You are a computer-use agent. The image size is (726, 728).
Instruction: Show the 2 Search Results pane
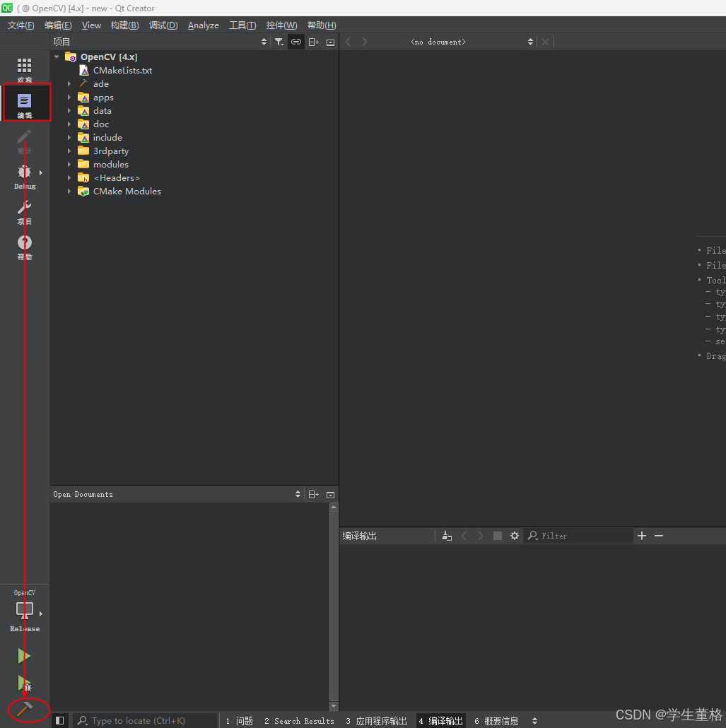pyautogui.click(x=300, y=721)
